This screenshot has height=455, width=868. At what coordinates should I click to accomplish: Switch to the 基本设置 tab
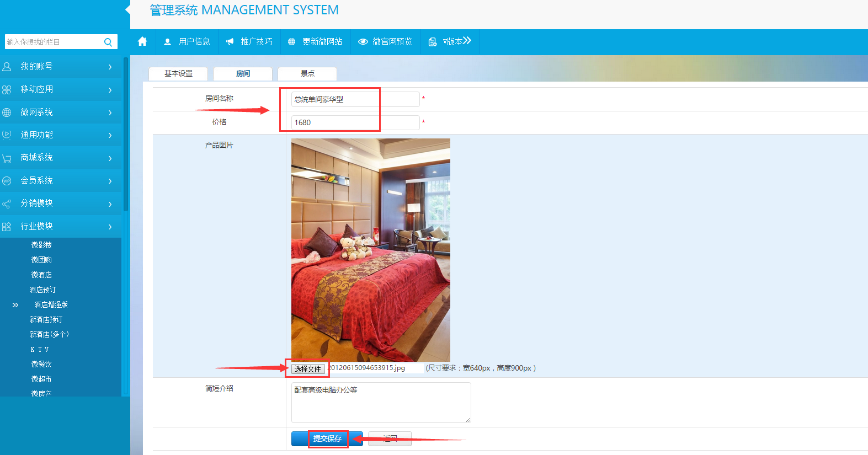[x=178, y=74]
